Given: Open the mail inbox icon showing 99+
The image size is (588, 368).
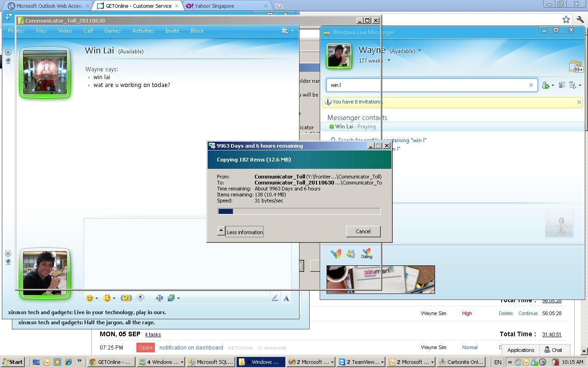Looking at the screenshot, I should pos(576,66).
